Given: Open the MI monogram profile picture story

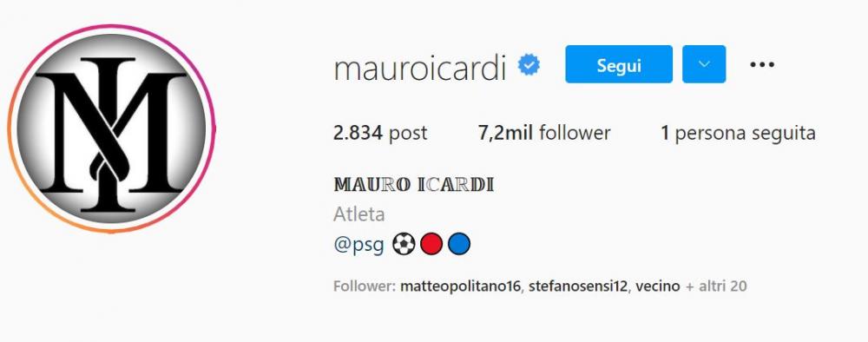Looking at the screenshot, I should point(111,129).
